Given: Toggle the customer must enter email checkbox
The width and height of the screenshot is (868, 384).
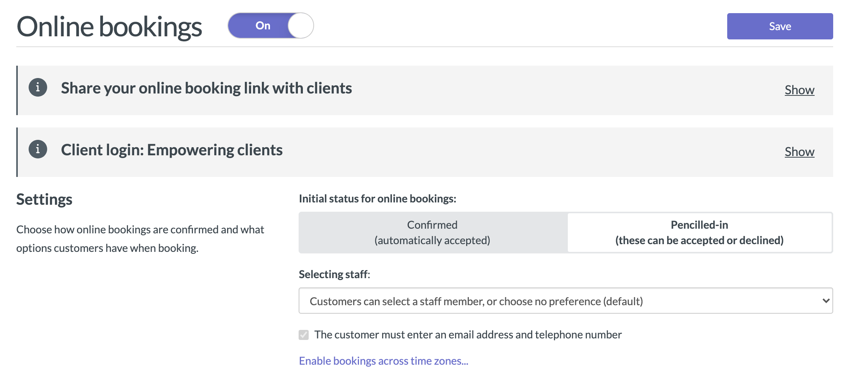Looking at the screenshot, I should 304,335.
